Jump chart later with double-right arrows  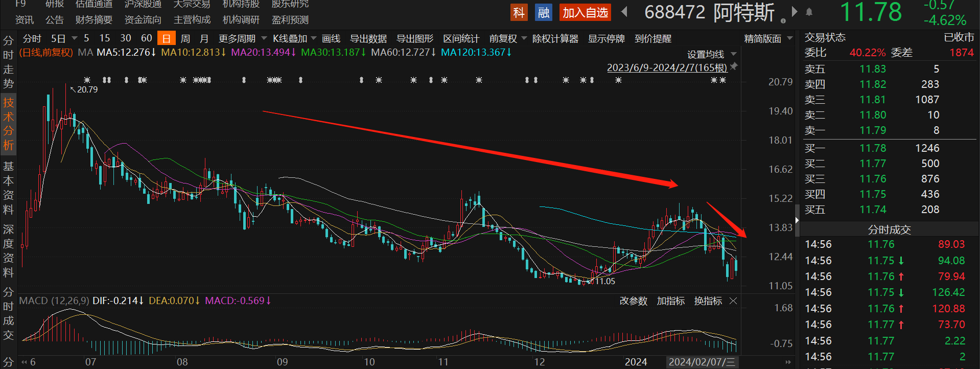tap(788, 362)
